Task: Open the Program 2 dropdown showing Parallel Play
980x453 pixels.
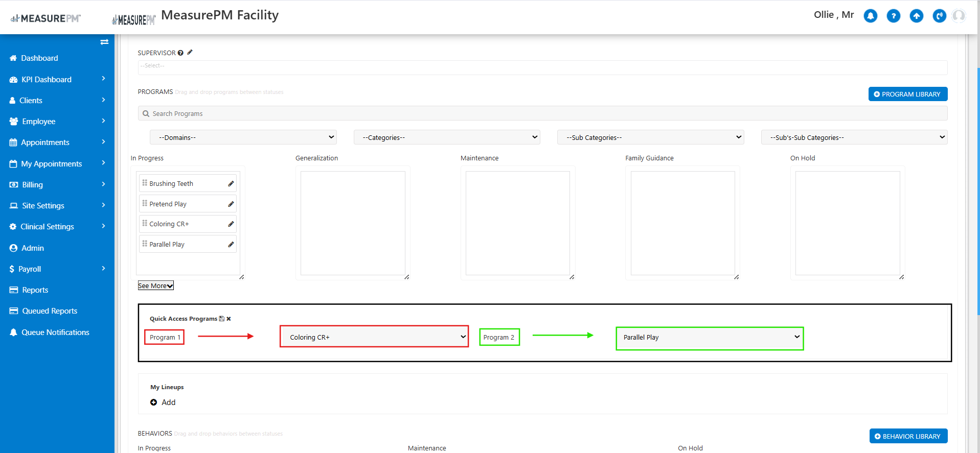Action: 710,338
